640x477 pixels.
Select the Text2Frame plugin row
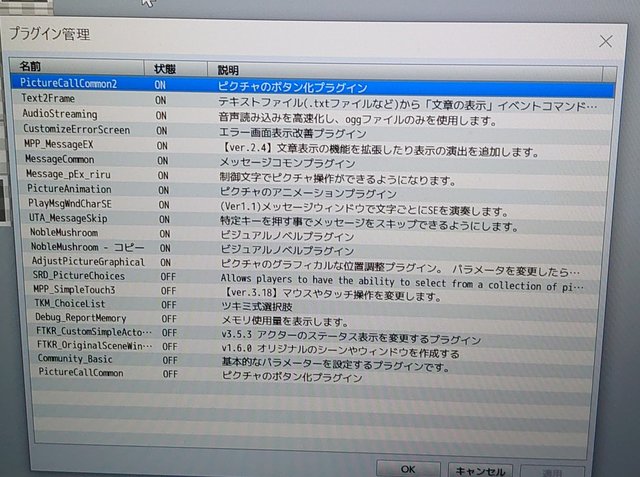click(x=313, y=102)
